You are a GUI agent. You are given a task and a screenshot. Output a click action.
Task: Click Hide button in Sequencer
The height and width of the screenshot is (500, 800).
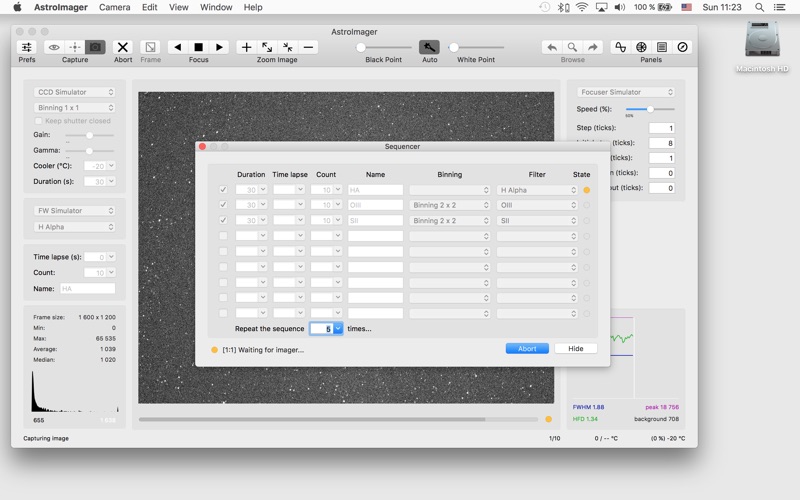pyautogui.click(x=576, y=348)
